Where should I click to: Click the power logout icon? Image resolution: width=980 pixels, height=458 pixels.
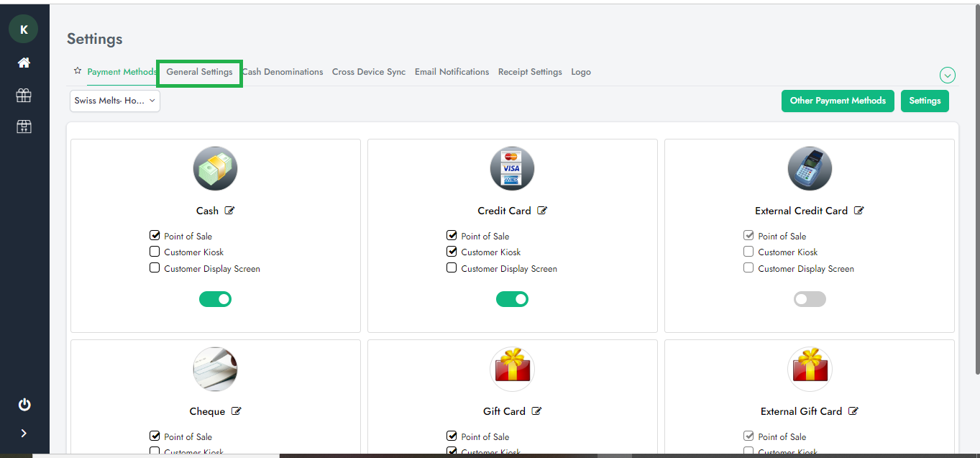(x=24, y=404)
